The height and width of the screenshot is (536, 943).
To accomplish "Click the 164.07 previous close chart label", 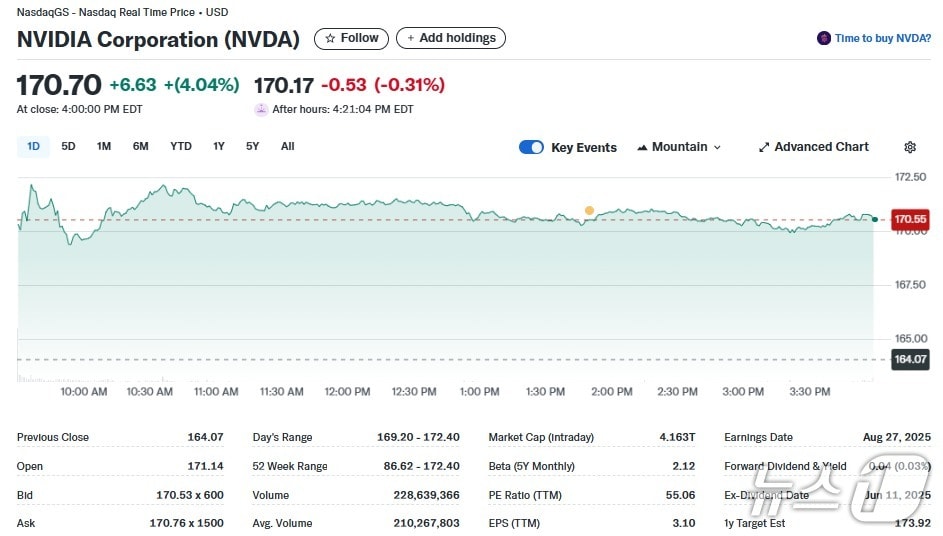I will click(x=910, y=359).
